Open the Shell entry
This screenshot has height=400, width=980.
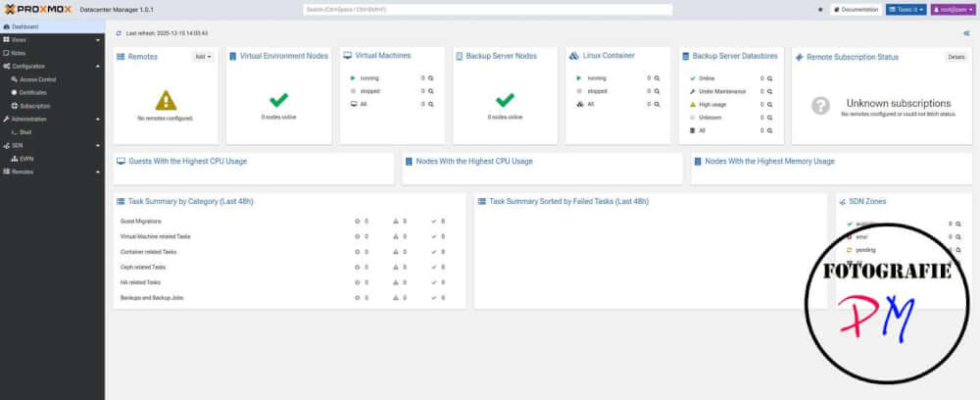point(53,132)
